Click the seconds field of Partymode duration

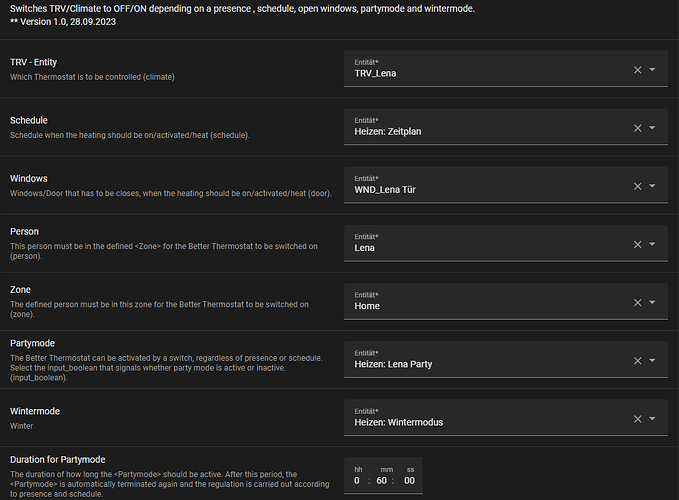pos(409,480)
